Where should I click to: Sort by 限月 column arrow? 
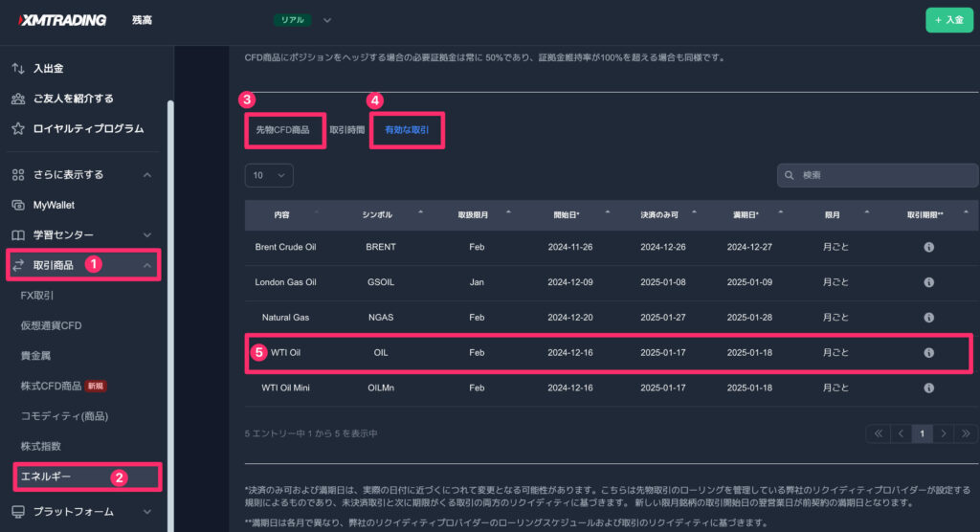(867, 212)
